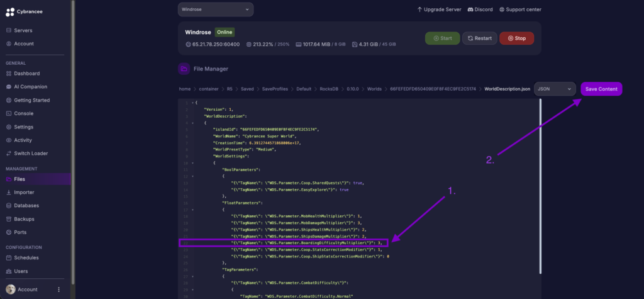Viewport: 644px width, 299px height.
Task: Collapse the FloatParameters code fold arrow
Action: 192,209
